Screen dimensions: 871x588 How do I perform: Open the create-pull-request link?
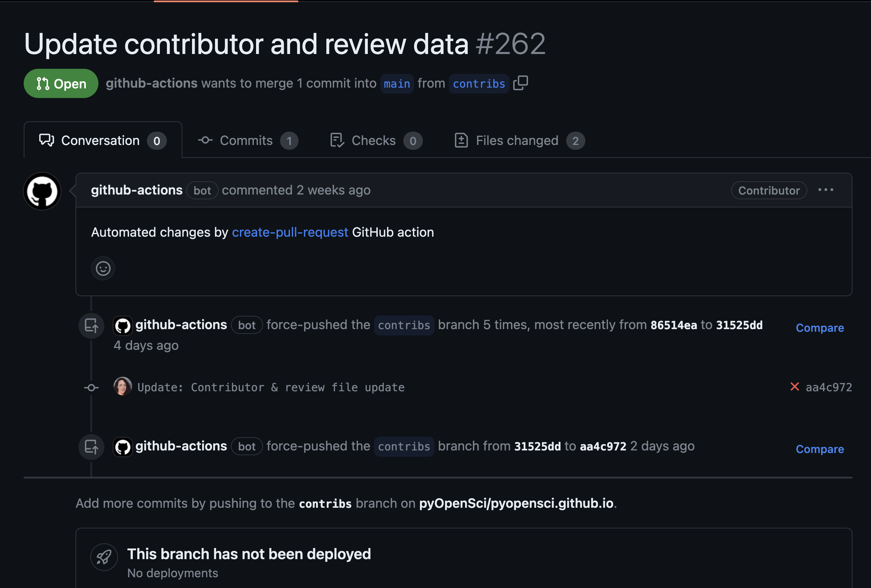tap(290, 232)
